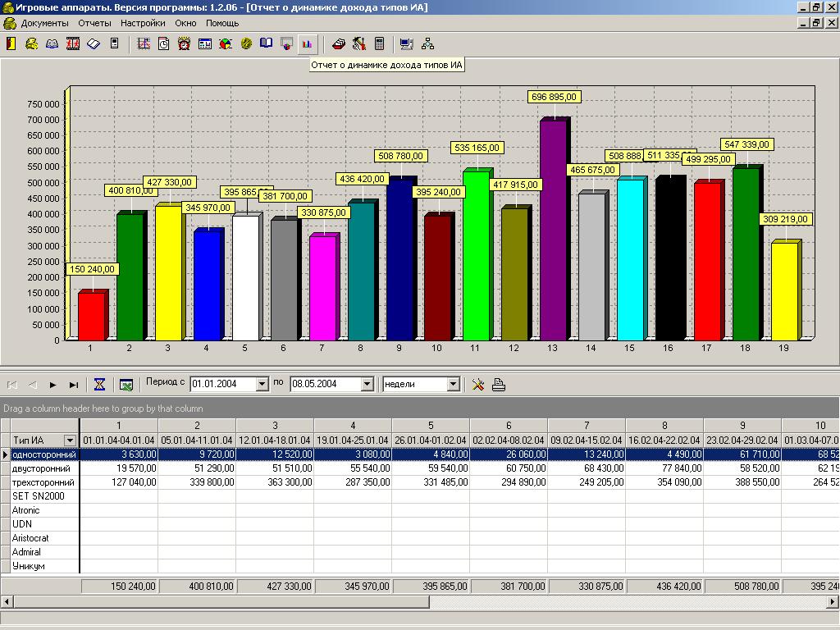Click the white open notebook icon
840x630 pixels.
94,44
